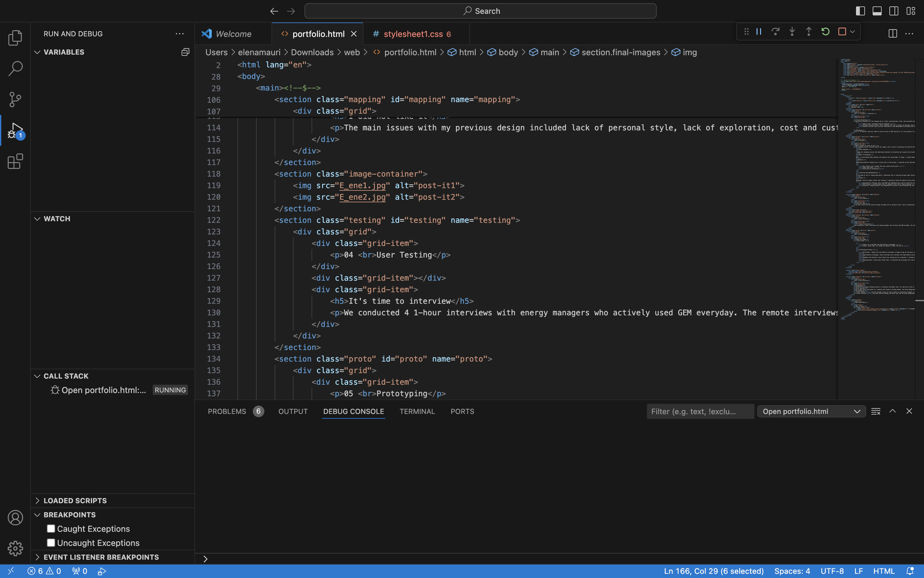Viewport: 924px width, 578px height.
Task: Open the Source Control view
Action: tap(15, 100)
